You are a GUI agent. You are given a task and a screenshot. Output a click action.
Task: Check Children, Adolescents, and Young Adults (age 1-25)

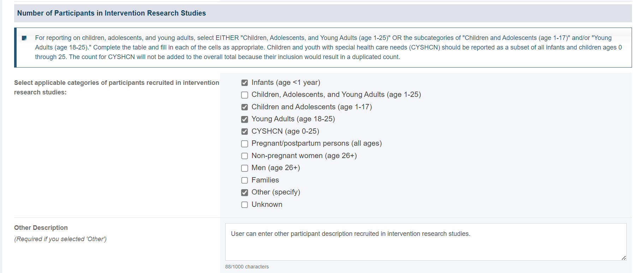coord(244,95)
